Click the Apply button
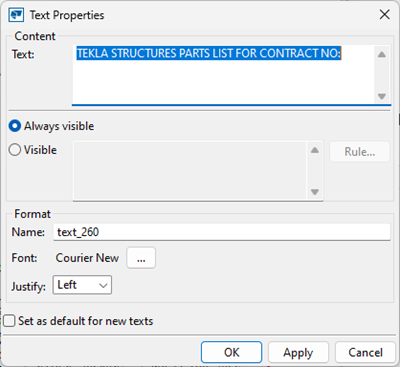This screenshot has height=367, width=400. [298, 352]
